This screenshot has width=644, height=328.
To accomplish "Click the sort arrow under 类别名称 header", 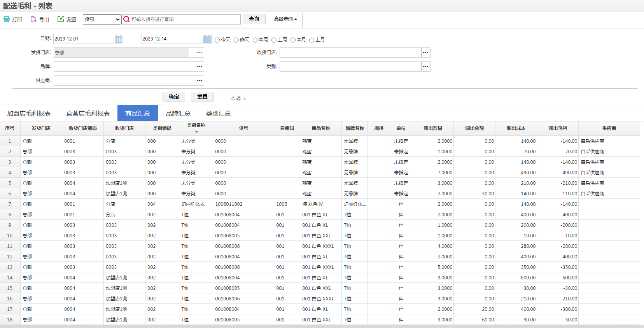I will 196,132.
